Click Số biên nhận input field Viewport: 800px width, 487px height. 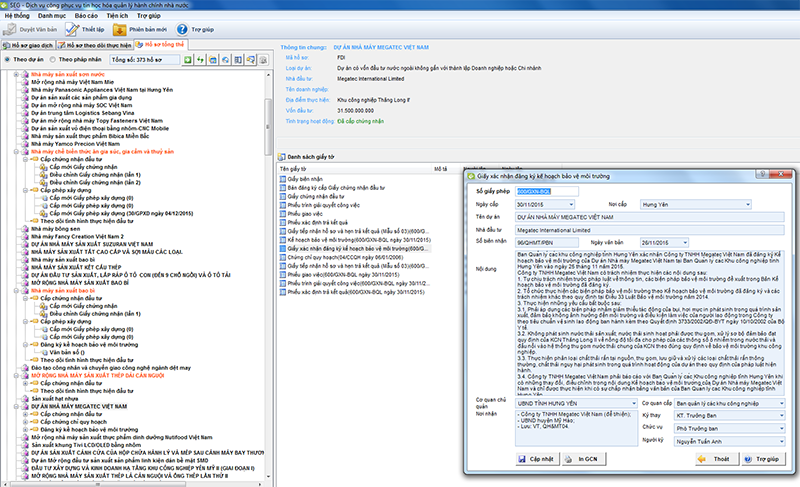(x=547, y=243)
